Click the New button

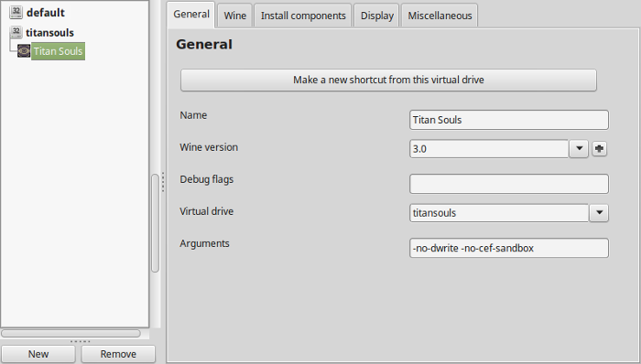tap(38, 354)
